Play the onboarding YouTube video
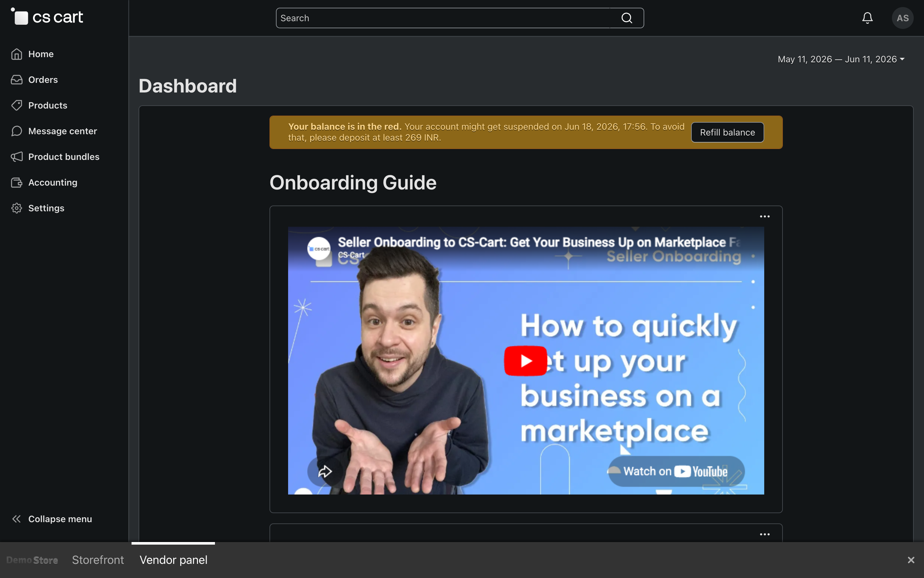924x578 pixels. tap(526, 361)
